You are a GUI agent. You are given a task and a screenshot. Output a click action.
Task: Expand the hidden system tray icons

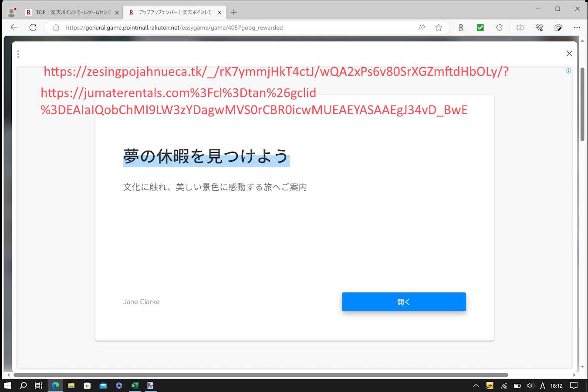476,385
